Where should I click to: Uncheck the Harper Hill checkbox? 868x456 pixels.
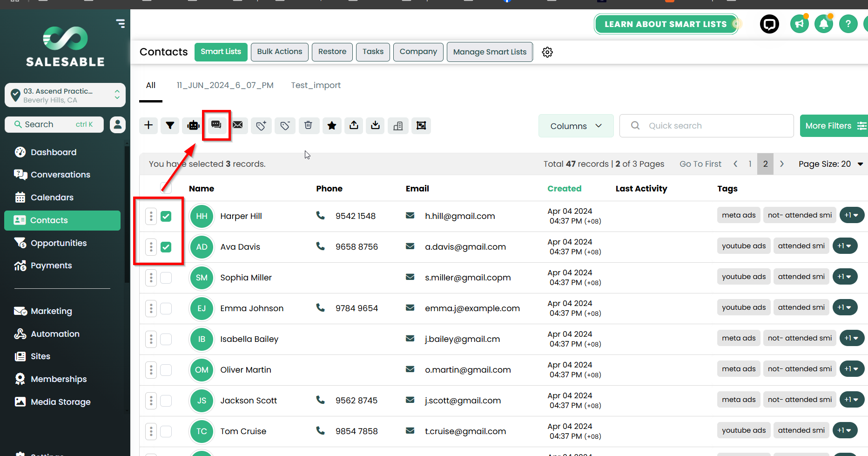click(x=166, y=216)
